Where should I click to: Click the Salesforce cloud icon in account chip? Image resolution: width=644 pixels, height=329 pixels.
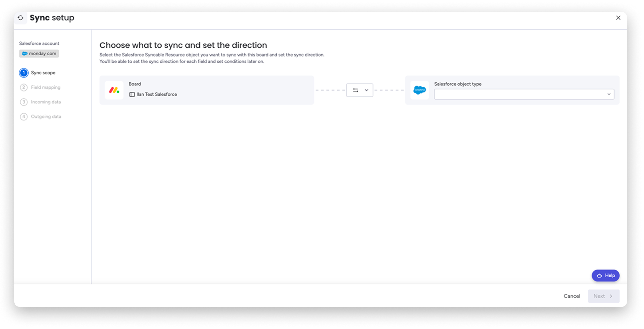25,54
